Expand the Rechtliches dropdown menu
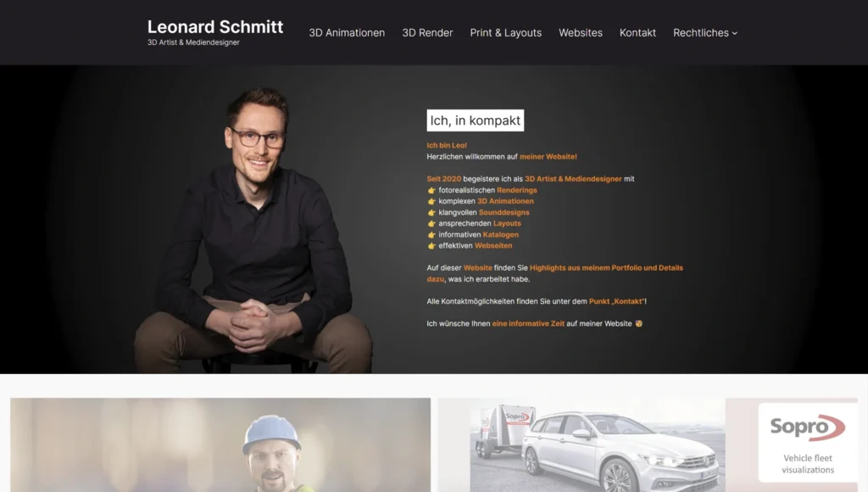This screenshot has height=492, width=868. 705,33
